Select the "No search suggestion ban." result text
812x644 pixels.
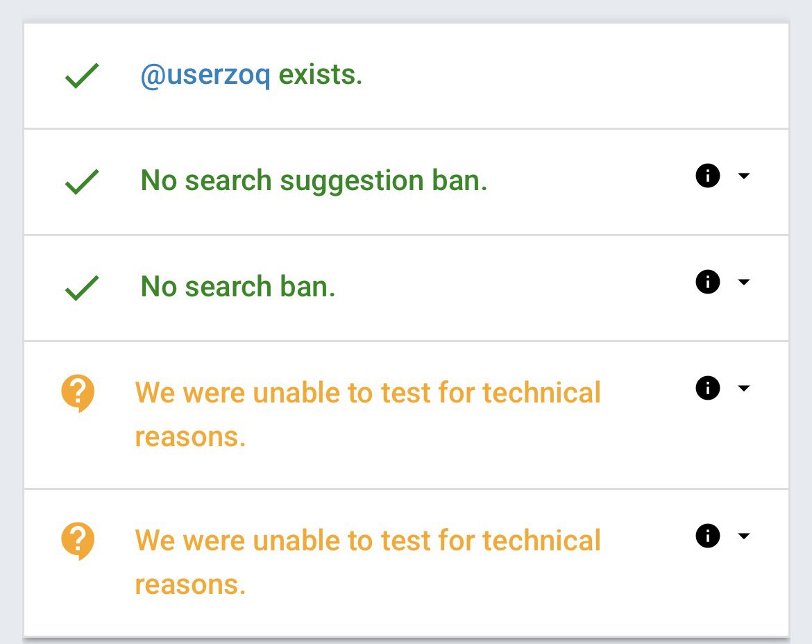point(314,181)
